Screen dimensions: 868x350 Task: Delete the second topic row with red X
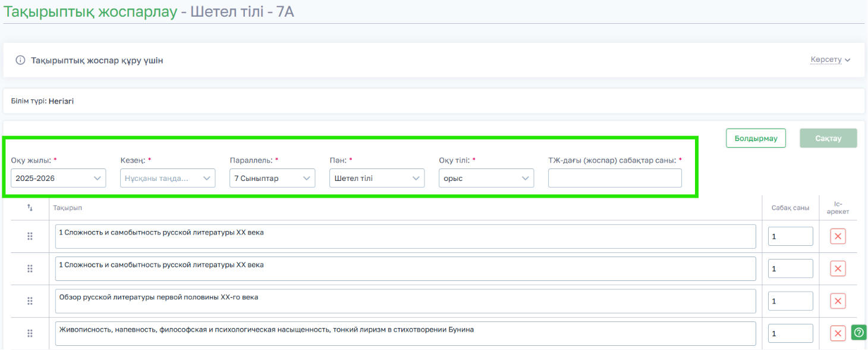click(838, 268)
